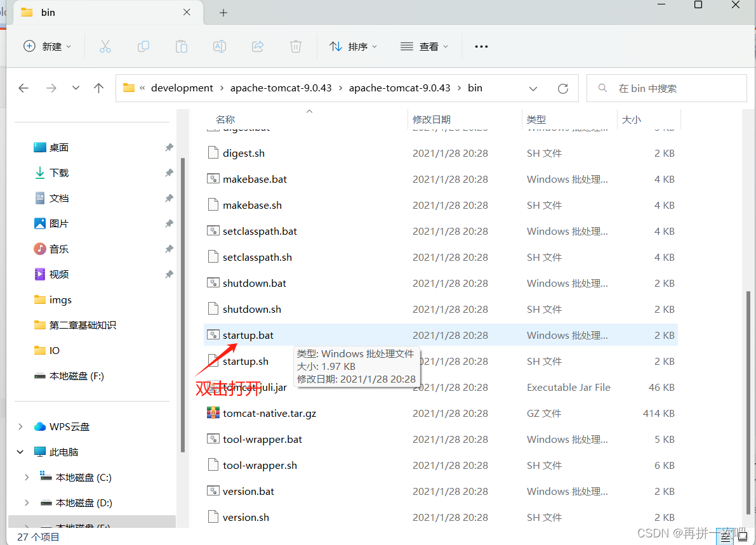The width and height of the screenshot is (756, 545).
Task: Click the pin icon next to 音乐
Action: (x=169, y=249)
